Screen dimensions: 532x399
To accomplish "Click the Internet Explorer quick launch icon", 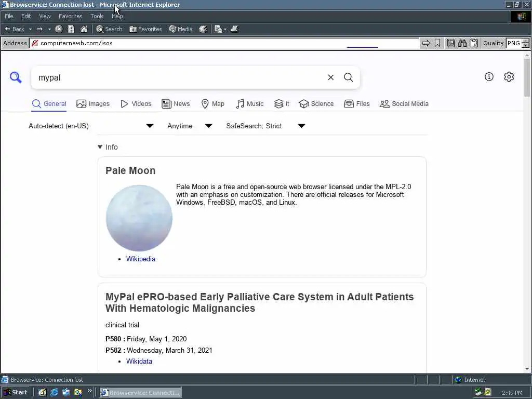I will click(x=54, y=393).
